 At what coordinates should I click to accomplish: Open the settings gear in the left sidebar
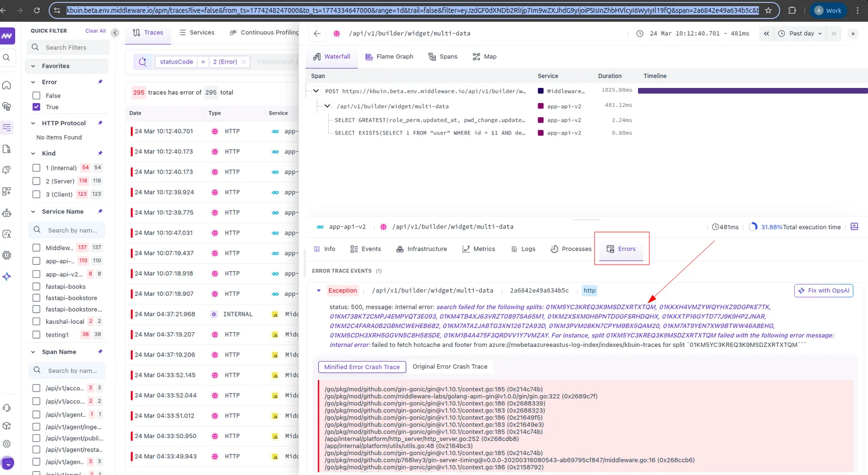7,444
